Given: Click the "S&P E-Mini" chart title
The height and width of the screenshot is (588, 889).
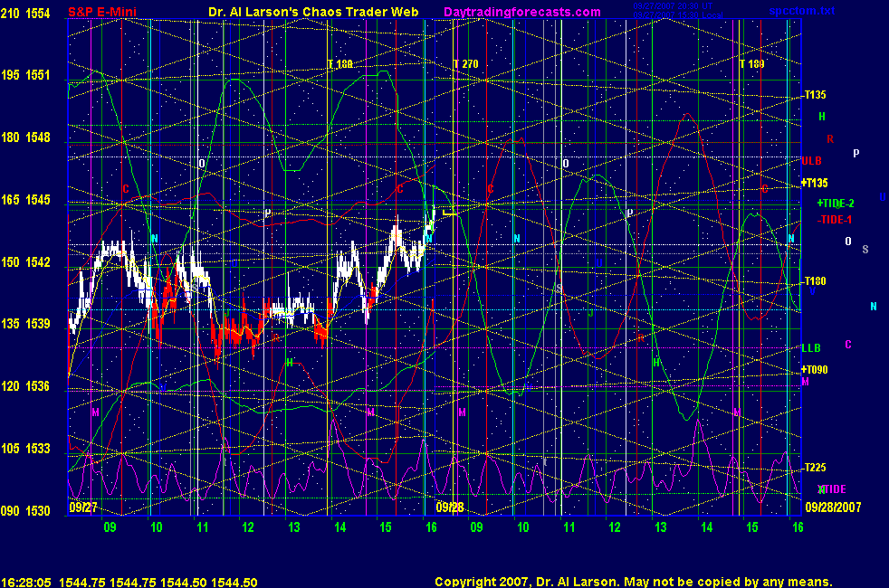Looking at the screenshot, I should [x=102, y=12].
